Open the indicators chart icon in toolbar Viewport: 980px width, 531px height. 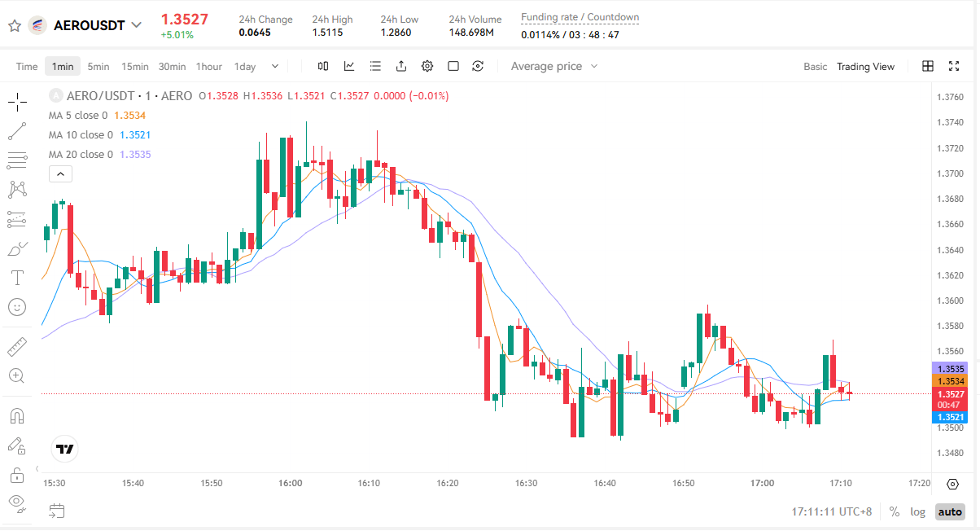pyautogui.click(x=349, y=66)
